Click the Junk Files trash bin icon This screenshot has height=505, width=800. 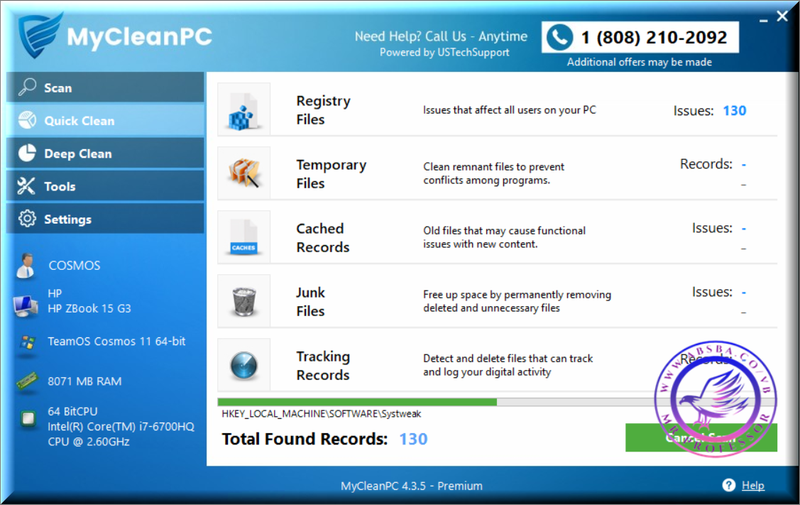point(244,301)
